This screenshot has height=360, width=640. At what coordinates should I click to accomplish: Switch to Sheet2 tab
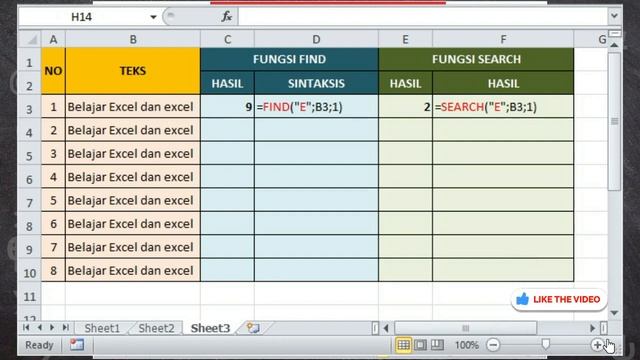tap(156, 328)
